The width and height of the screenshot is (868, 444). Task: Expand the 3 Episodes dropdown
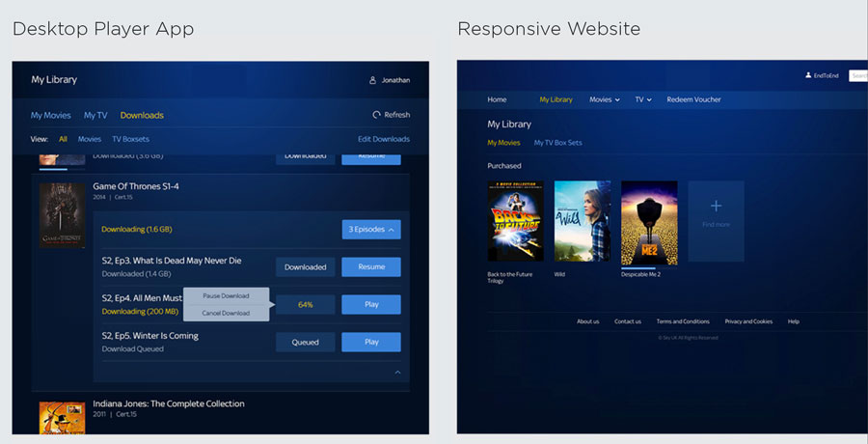pyautogui.click(x=371, y=230)
